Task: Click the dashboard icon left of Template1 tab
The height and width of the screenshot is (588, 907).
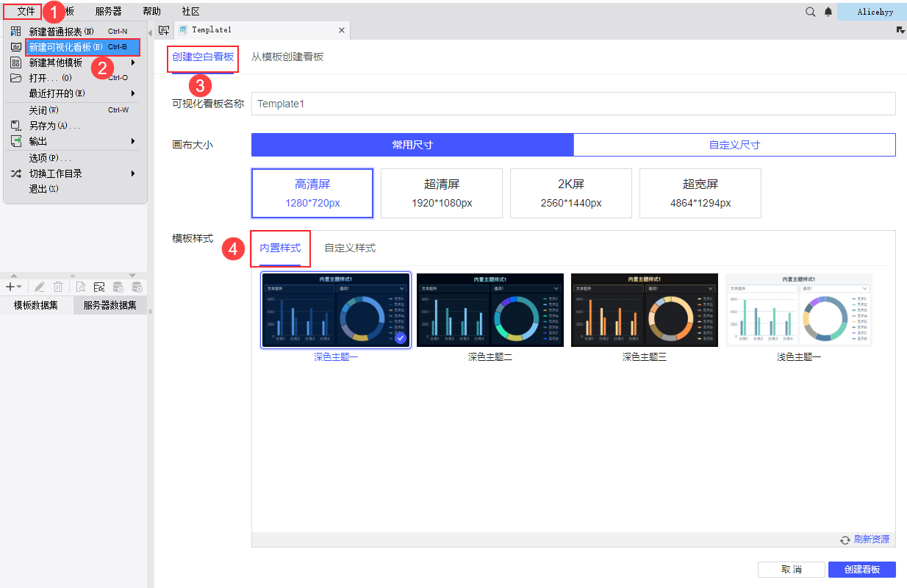Action: click(164, 30)
